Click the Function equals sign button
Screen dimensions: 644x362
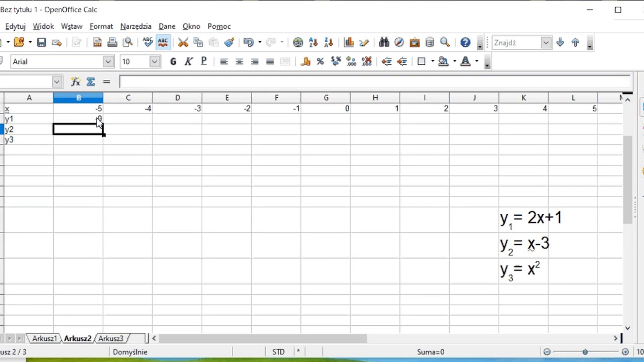pyautogui.click(x=106, y=81)
